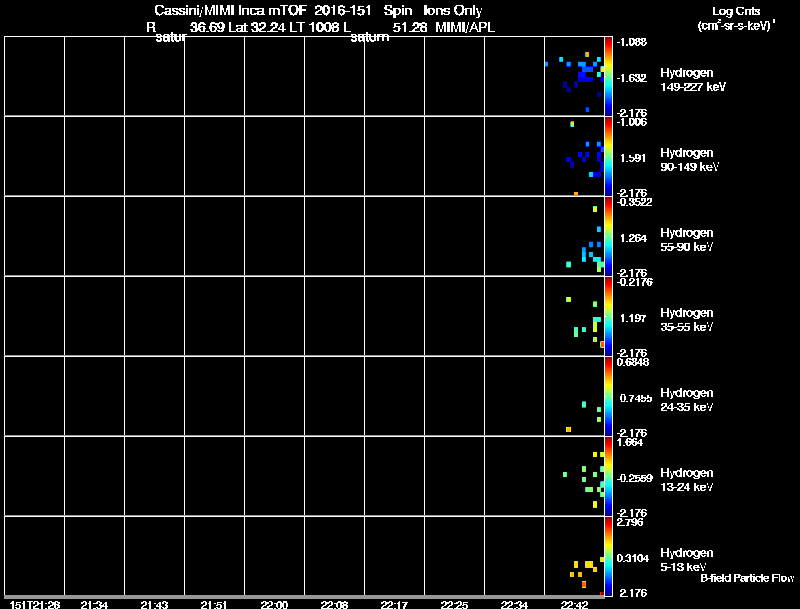Click the color bar beside Hydrogen 24-35 keV
Image resolution: width=800 pixels, height=609 pixels.
tap(608, 396)
